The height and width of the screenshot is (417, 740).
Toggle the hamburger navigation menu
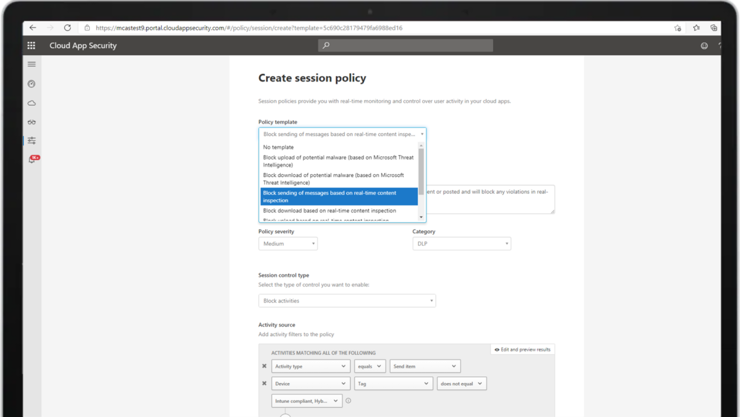point(32,64)
